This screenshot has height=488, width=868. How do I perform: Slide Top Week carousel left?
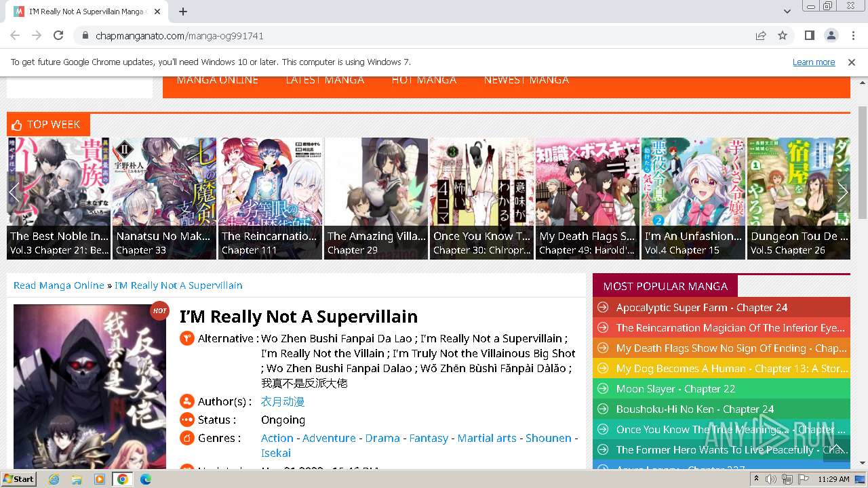(x=14, y=192)
